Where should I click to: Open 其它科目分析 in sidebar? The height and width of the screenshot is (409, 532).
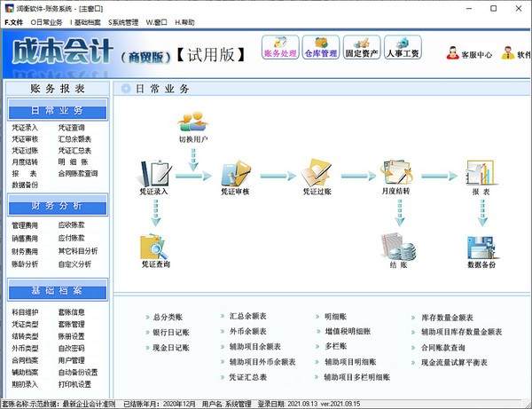[78, 251]
